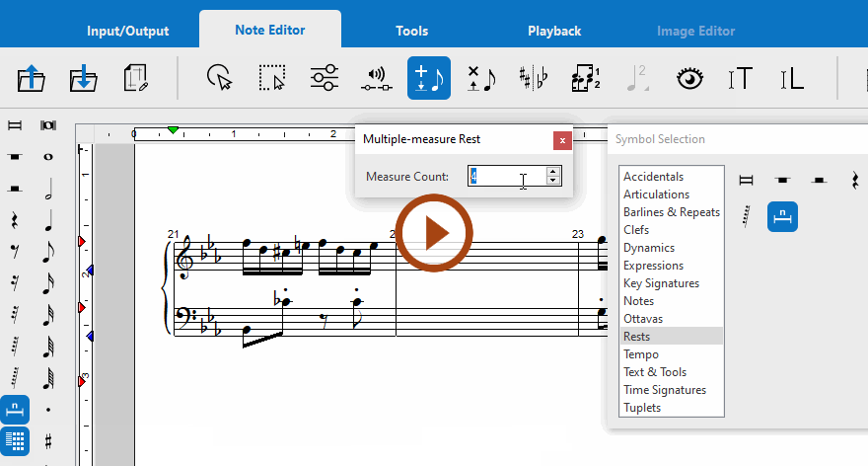The image size is (868, 466).
Task: Click the arrow pointer selection tool
Action: point(219,79)
